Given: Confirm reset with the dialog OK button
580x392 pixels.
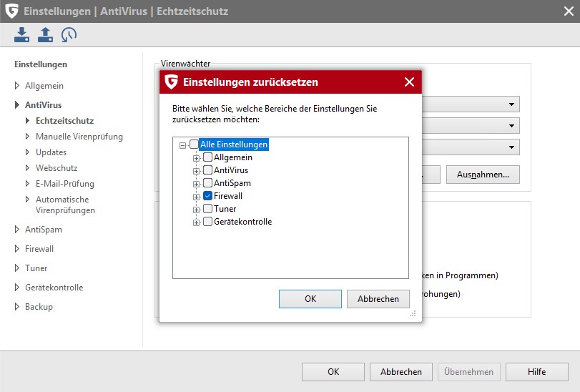Looking at the screenshot, I should click(x=310, y=299).
